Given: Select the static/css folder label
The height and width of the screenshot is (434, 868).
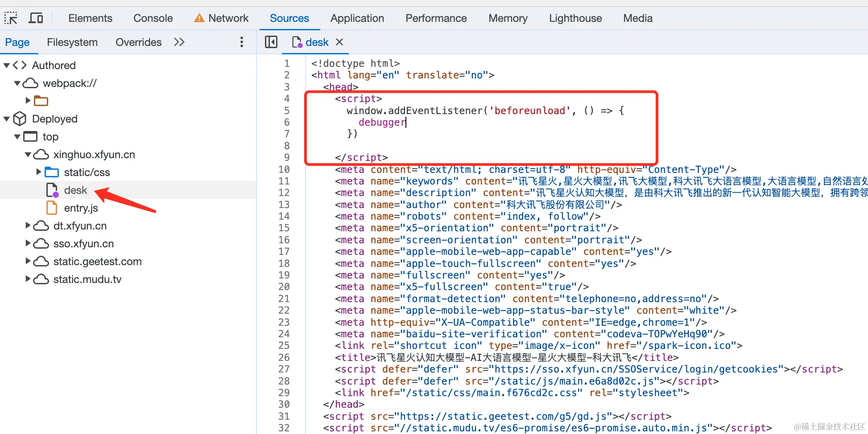Looking at the screenshot, I should click(x=87, y=172).
